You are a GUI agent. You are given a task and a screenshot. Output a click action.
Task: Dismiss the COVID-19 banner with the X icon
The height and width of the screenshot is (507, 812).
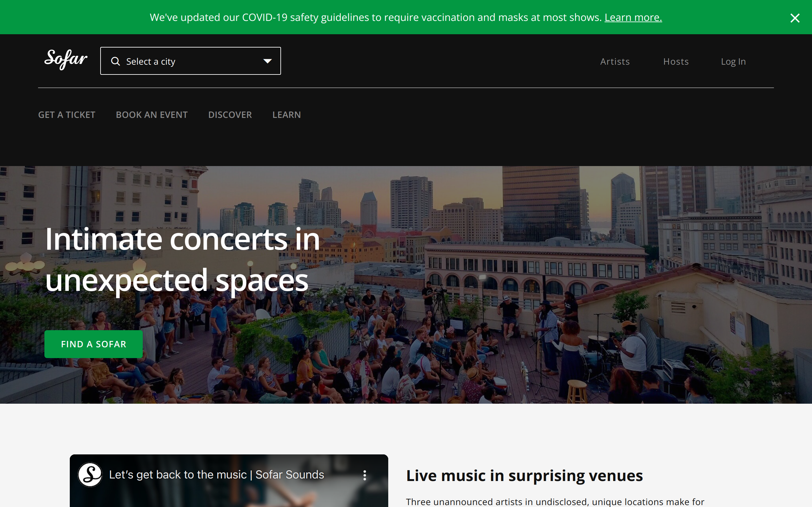point(795,18)
